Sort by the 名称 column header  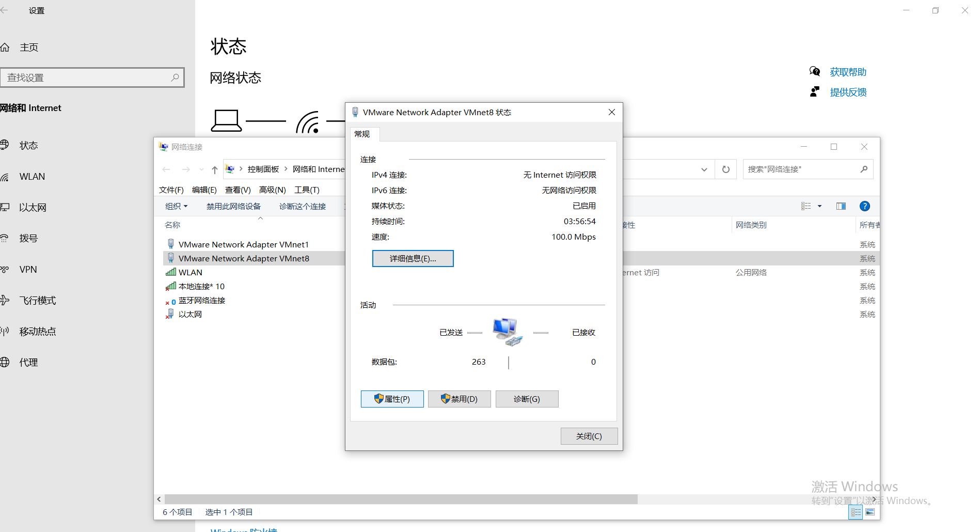pos(172,225)
